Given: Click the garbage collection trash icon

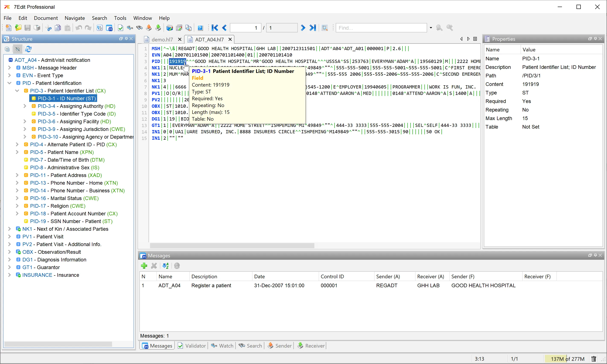Looking at the screenshot, I should tap(594, 359).
